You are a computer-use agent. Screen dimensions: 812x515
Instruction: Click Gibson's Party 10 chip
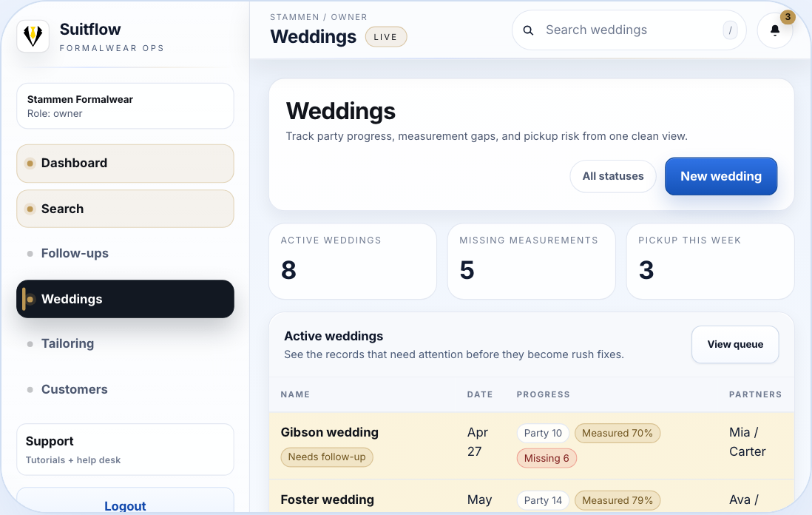543,433
